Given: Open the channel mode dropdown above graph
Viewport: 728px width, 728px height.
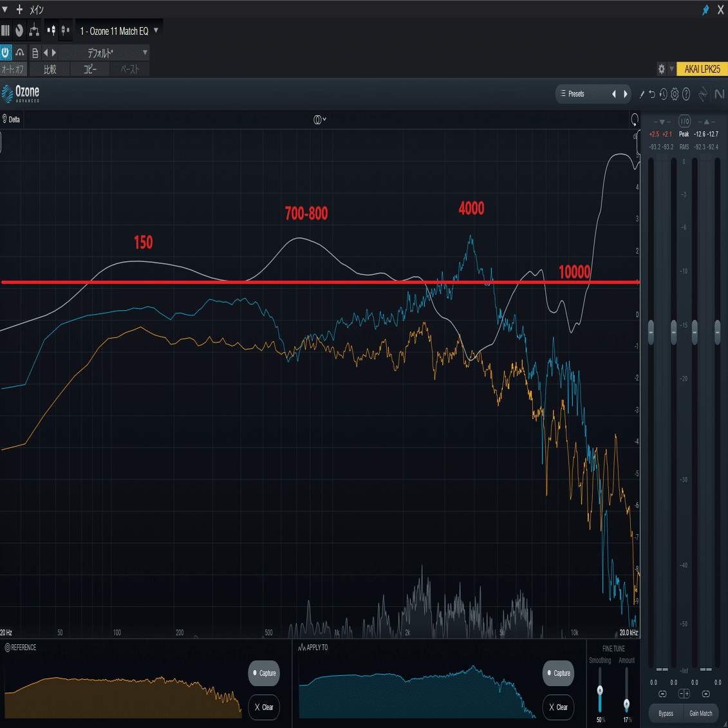Looking at the screenshot, I should [319, 120].
